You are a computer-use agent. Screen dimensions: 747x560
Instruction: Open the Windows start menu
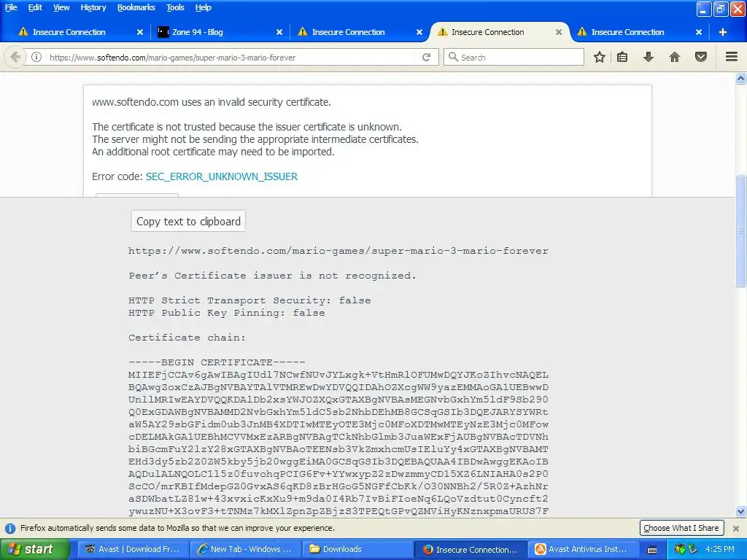(x=34, y=549)
